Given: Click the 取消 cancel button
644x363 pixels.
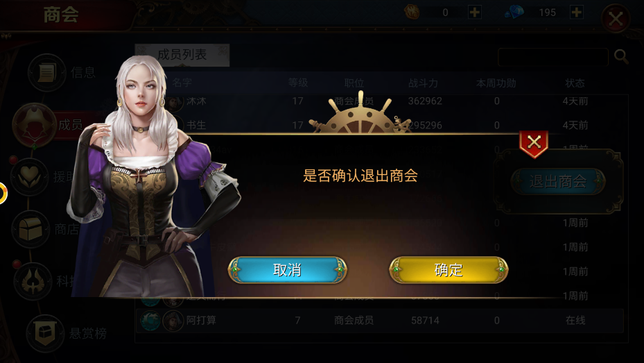Looking at the screenshot, I should [288, 270].
